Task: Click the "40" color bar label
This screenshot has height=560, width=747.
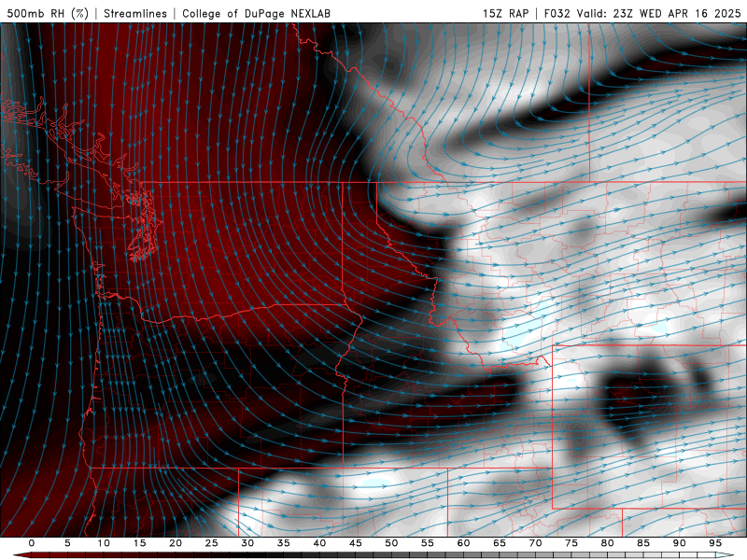Action: point(319,543)
